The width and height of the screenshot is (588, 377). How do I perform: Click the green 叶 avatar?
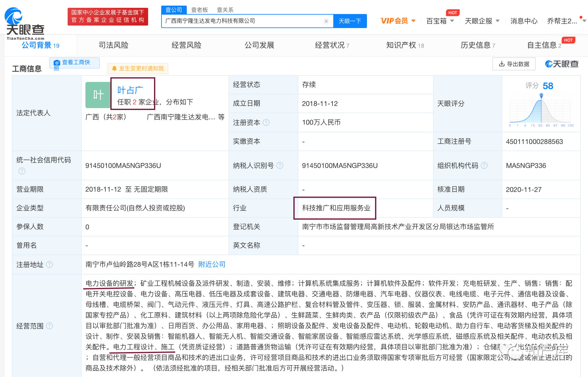coord(98,95)
